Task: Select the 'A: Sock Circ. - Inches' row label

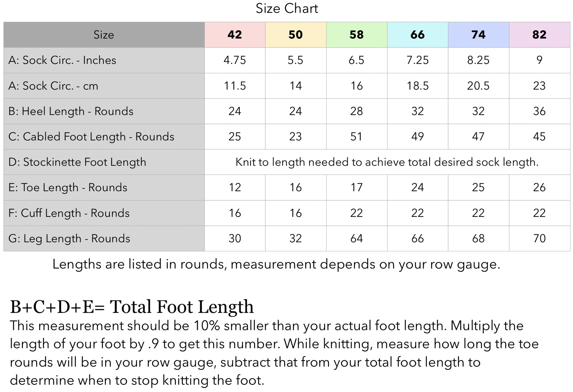Action: point(62,60)
